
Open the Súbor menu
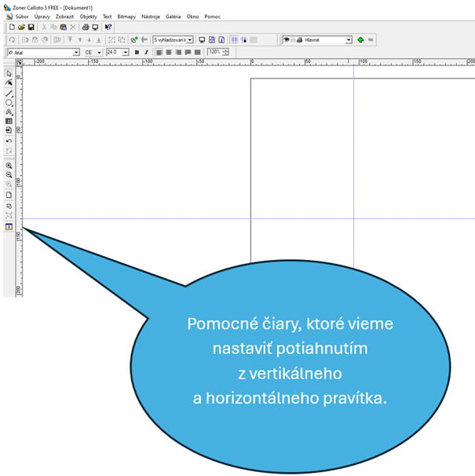(22, 16)
